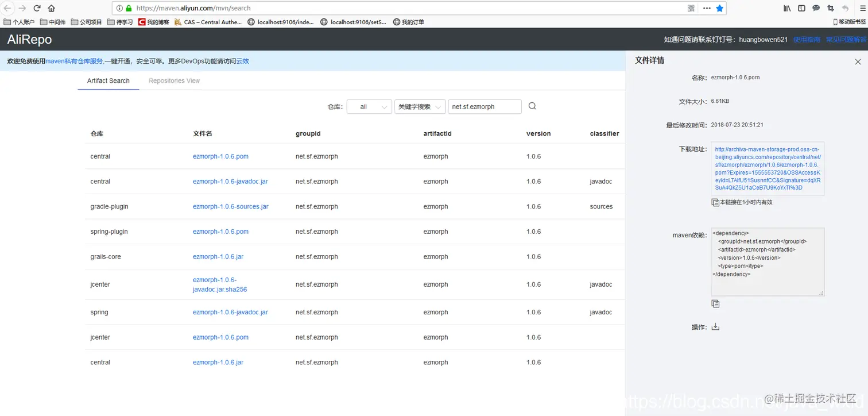
Task: Switch to the Repositories View tab
Action: [x=174, y=81]
